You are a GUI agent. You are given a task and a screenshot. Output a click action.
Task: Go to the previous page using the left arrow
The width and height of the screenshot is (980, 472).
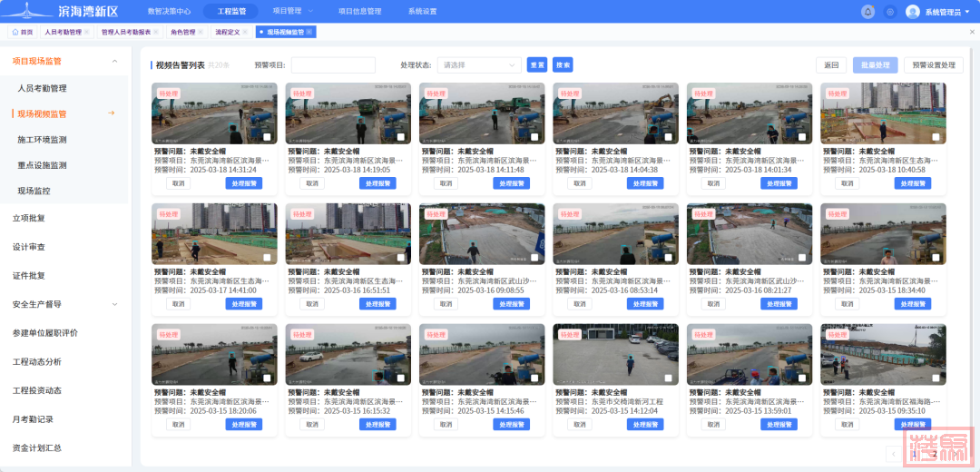click(x=894, y=453)
